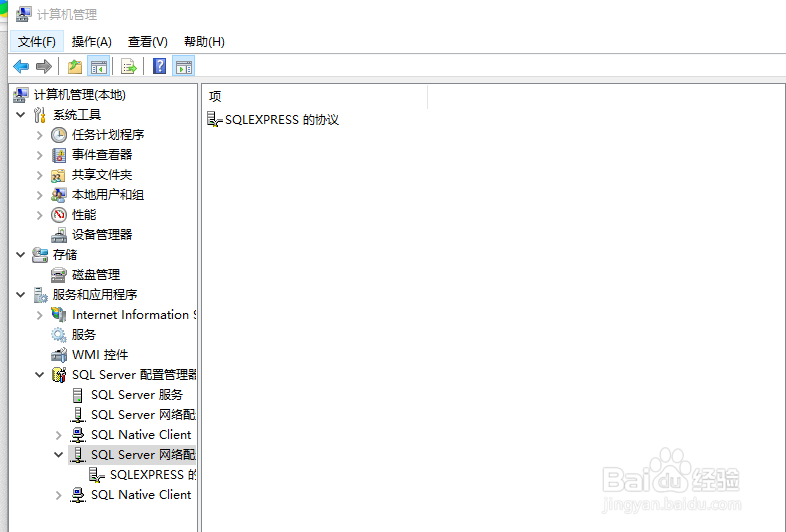Image resolution: width=786 pixels, height=532 pixels.
Task: Select 本地用户和组 in the tree
Action: pos(108,195)
